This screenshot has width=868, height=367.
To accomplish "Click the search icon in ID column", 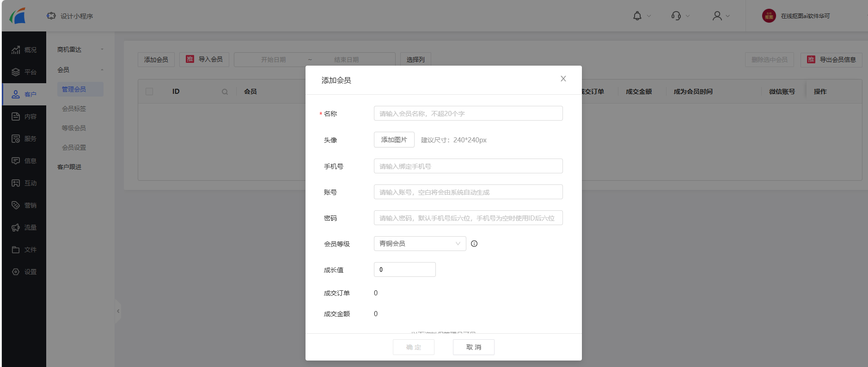I will click(x=225, y=92).
